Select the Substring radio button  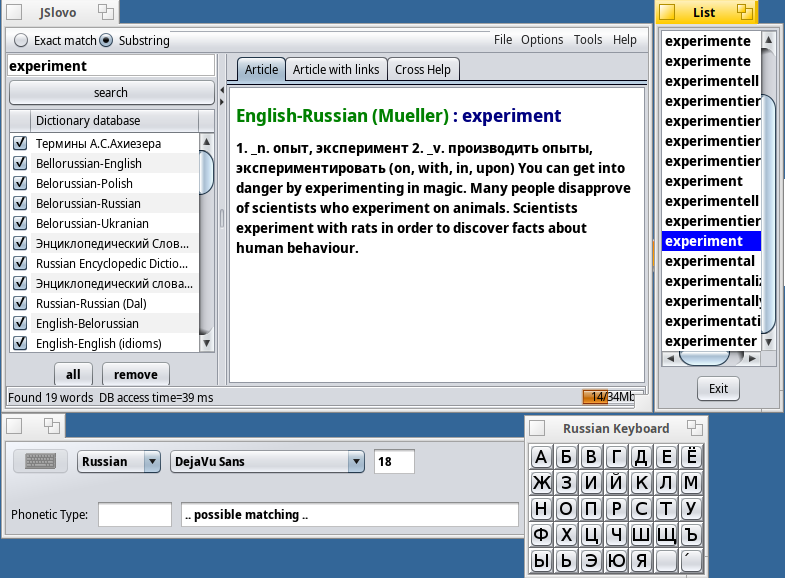coord(106,40)
